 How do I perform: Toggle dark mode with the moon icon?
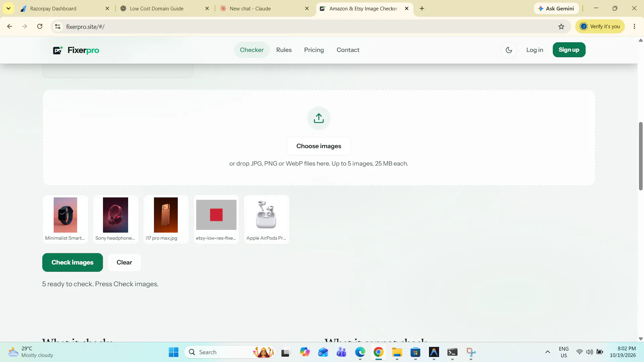[509, 50]
